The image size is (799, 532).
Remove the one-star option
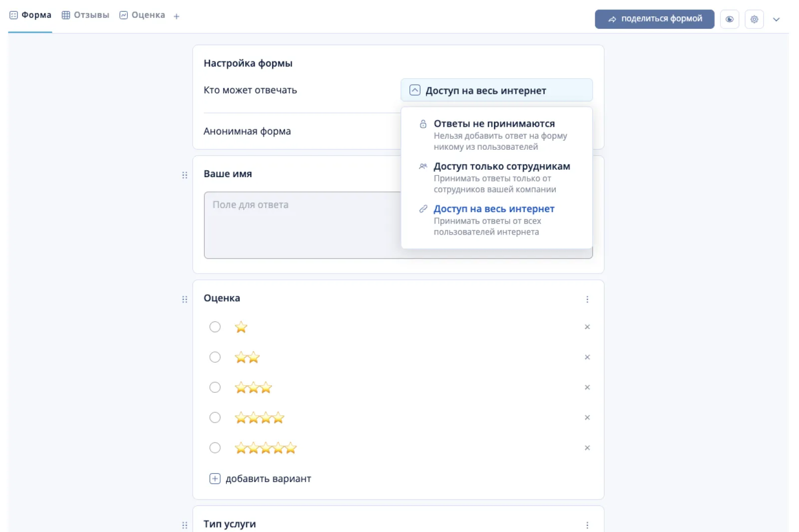tap(587, 327)
